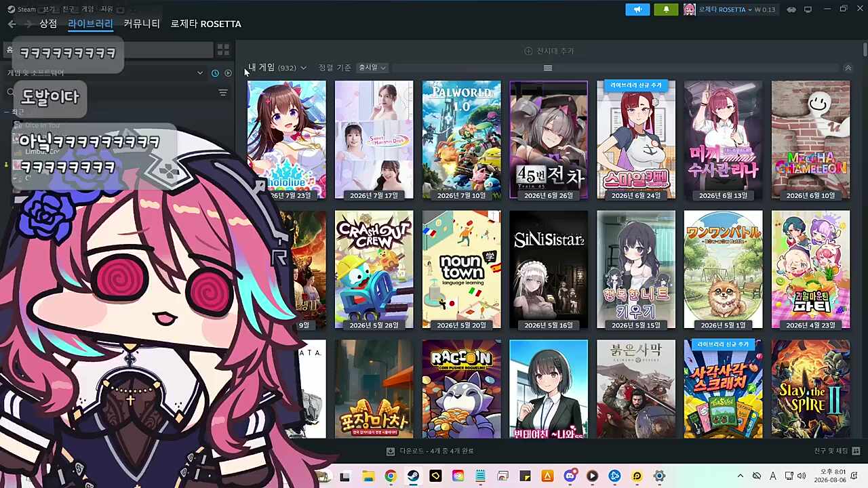Select the 스마일 카페 game cover
The image size is (868, 488).
click(636, 140)
